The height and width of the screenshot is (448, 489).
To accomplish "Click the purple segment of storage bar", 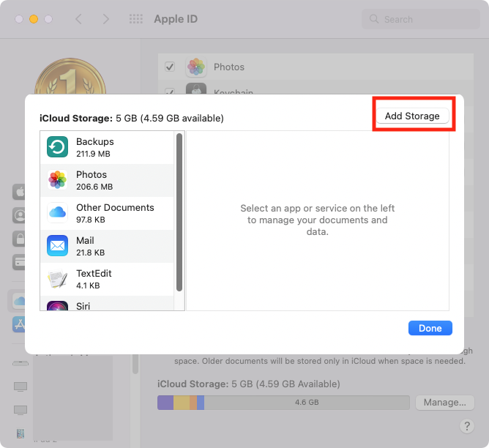I will 165,403.
